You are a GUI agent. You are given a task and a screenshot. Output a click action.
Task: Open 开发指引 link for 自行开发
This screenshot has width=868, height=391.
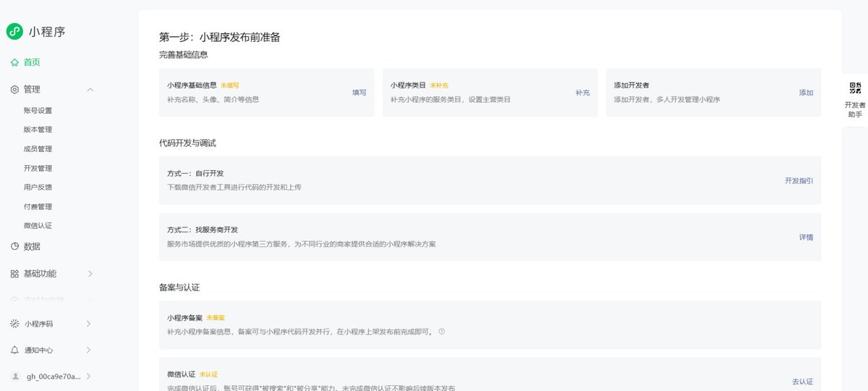point(799,180)
